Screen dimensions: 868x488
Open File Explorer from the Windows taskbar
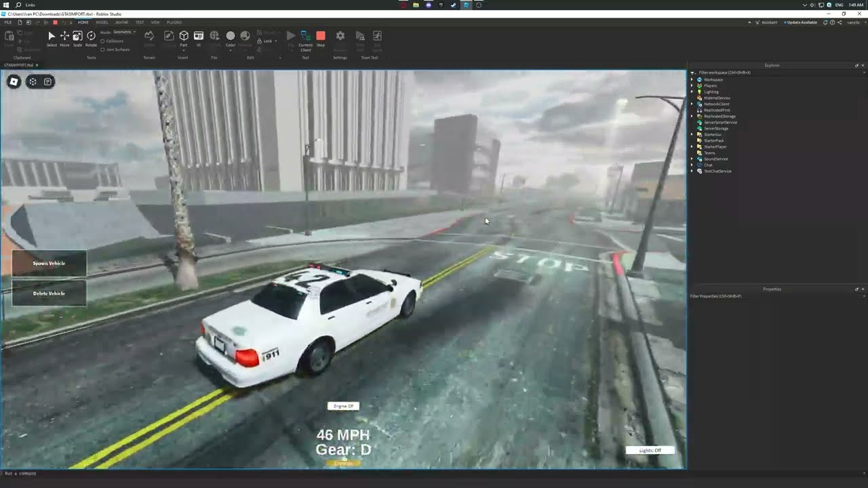tap(416, 5)
